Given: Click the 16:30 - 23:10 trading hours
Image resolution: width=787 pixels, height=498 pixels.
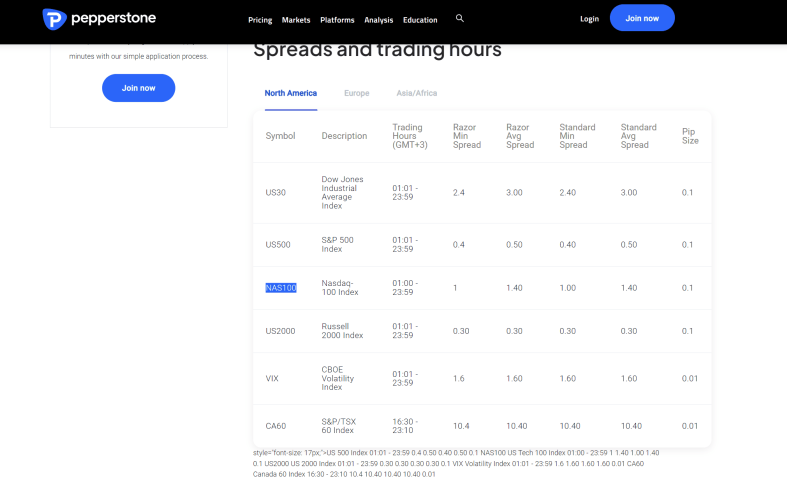Looking at the screenshot, I should [405, 426].
